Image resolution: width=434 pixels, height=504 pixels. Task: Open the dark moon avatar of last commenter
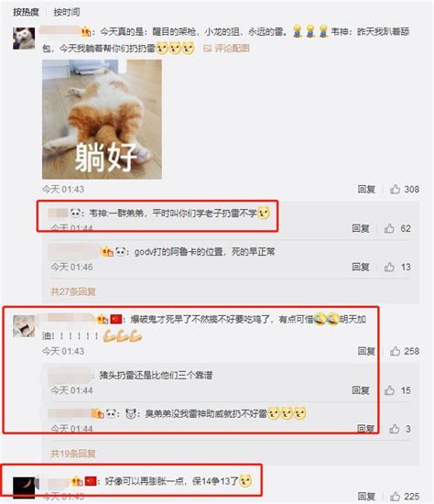click(24, 488)
